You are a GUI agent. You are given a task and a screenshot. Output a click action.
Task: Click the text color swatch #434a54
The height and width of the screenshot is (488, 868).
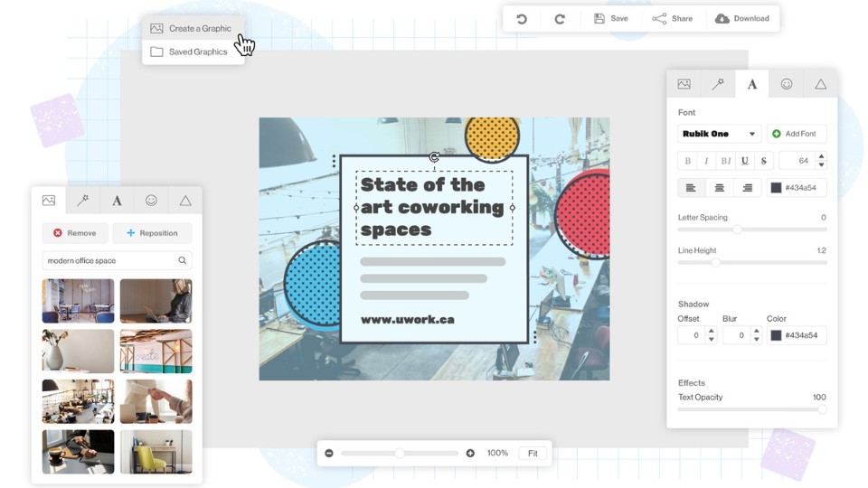click(x=776, y=188)
